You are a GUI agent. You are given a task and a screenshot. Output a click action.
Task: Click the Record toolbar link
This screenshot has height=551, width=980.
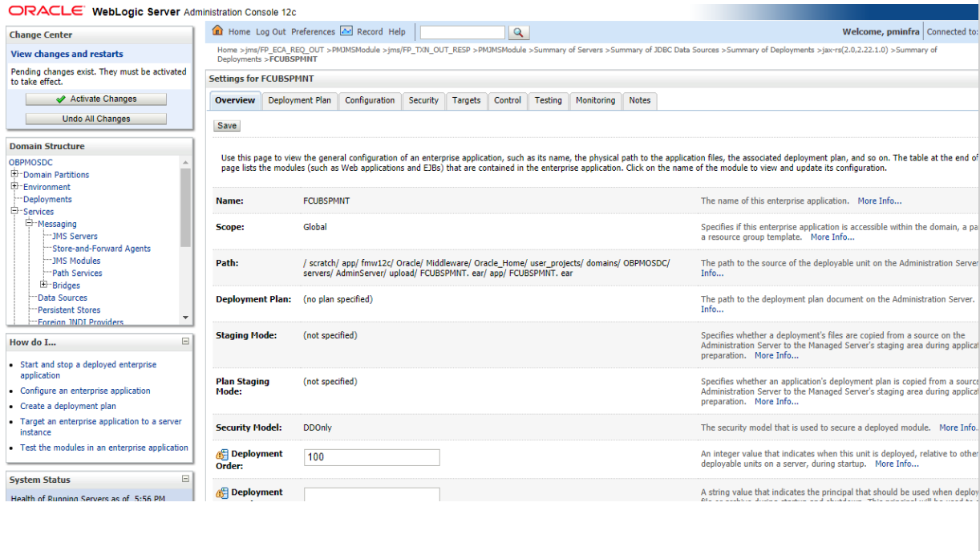[370, 32]
